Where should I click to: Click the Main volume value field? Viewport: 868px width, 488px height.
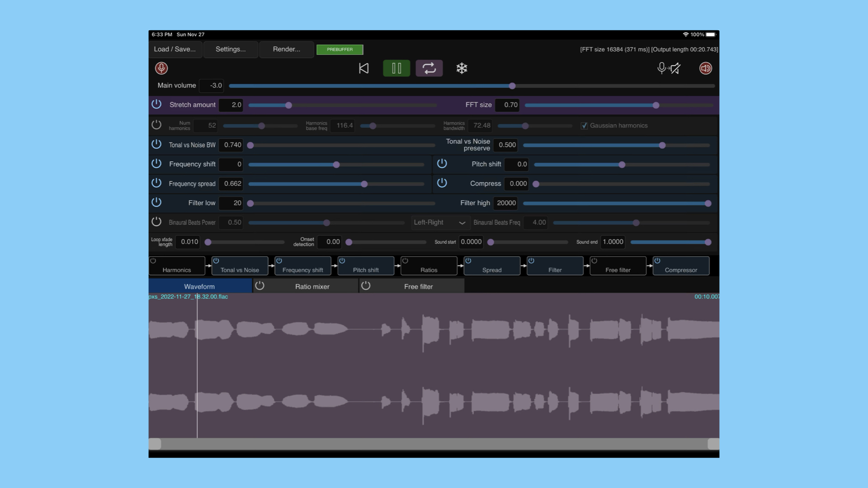(212, 85)
